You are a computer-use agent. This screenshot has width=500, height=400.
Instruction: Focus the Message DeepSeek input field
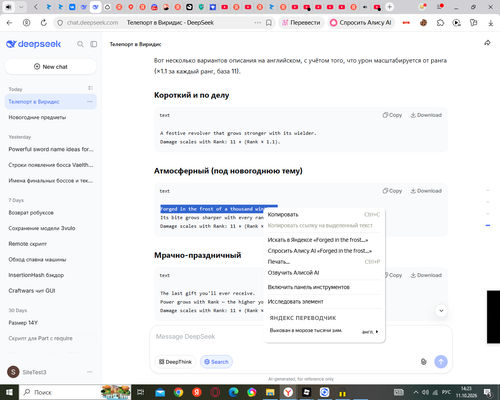(x=301, y=337)
